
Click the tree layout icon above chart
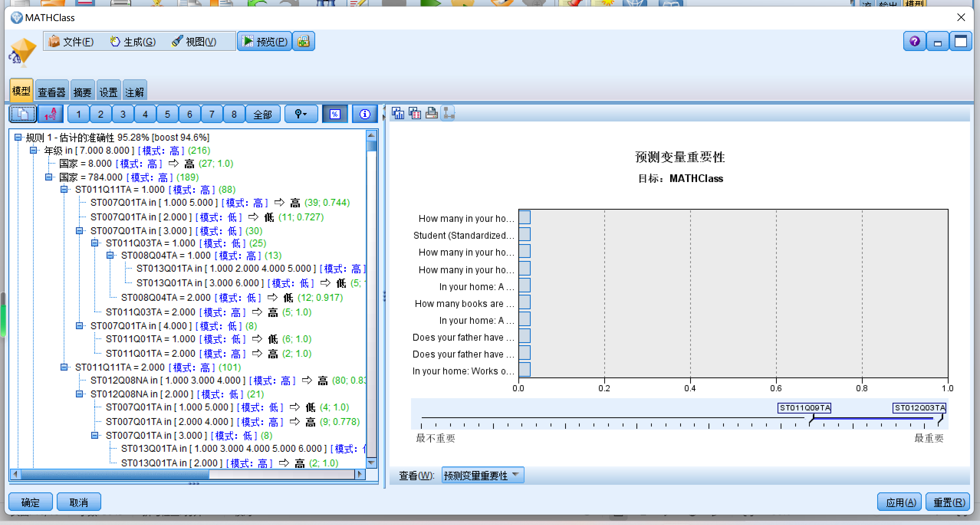(x=448, y=113)
